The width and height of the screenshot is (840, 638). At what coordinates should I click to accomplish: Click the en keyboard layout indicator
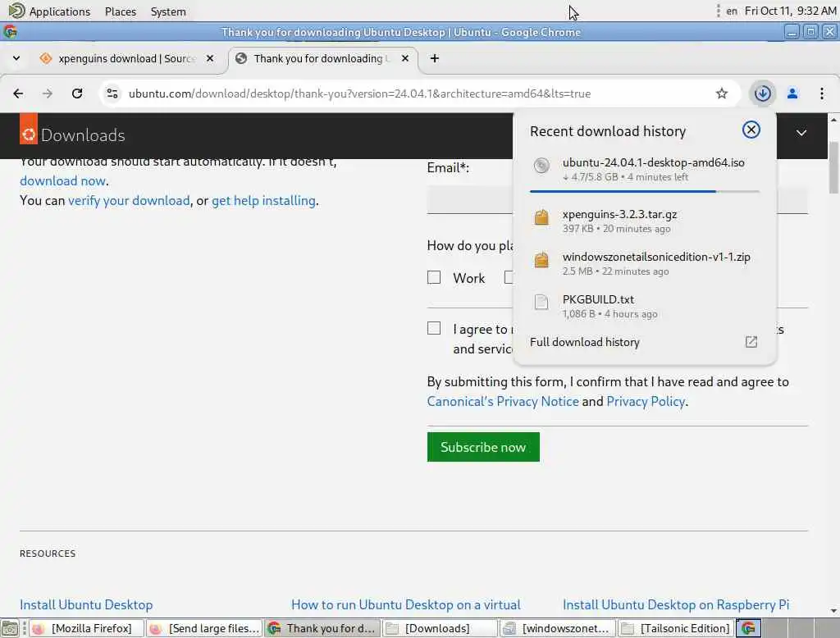pyautogui.click(x=731, y=11)
